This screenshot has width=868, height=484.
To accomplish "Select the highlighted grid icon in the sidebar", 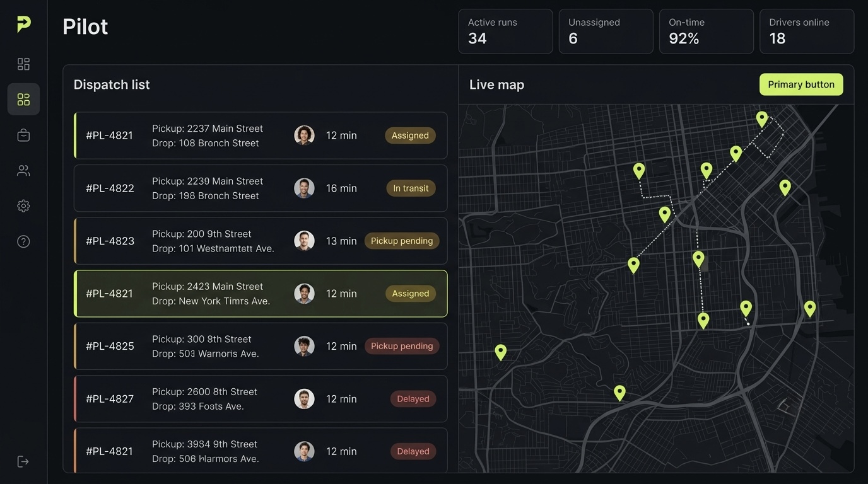I will 23,99.
